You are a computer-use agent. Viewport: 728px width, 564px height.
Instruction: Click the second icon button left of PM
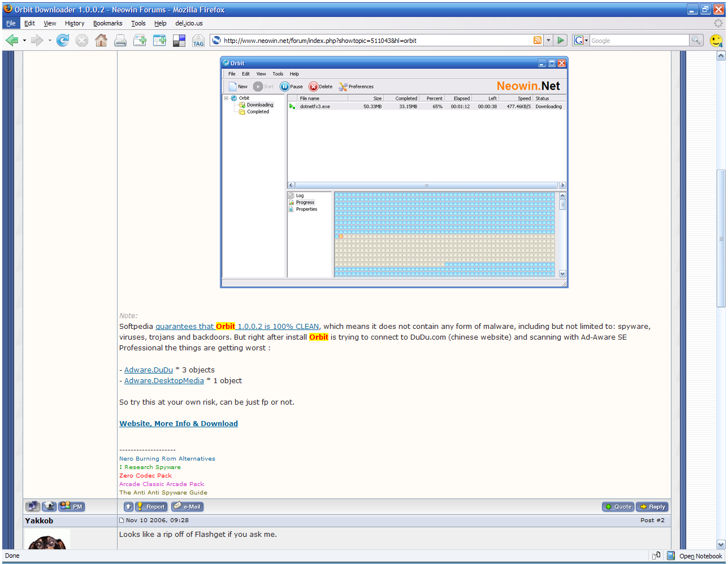[x=49, y=506]
